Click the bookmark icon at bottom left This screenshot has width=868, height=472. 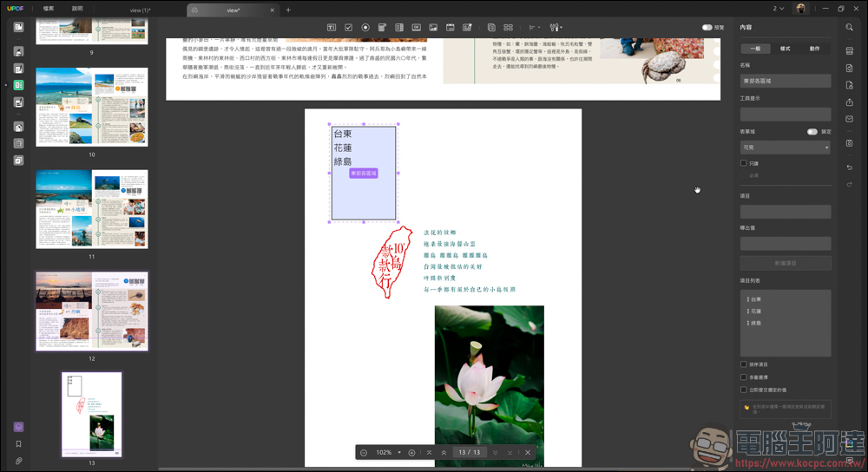tap(18, 443)
